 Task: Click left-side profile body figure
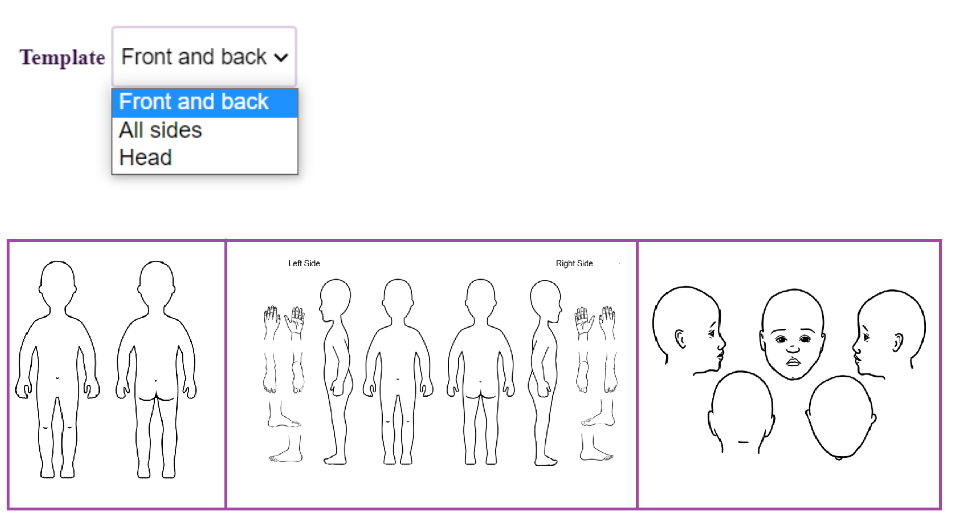(x=335, y=371)
